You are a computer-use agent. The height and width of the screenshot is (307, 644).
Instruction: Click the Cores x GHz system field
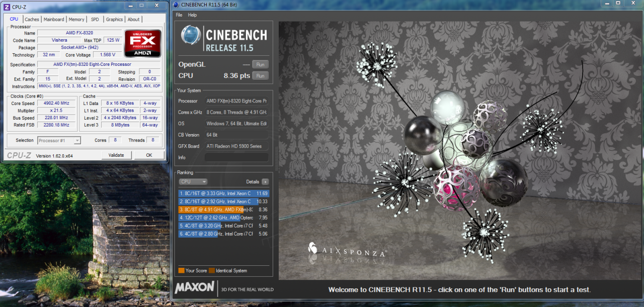point(236,112)
